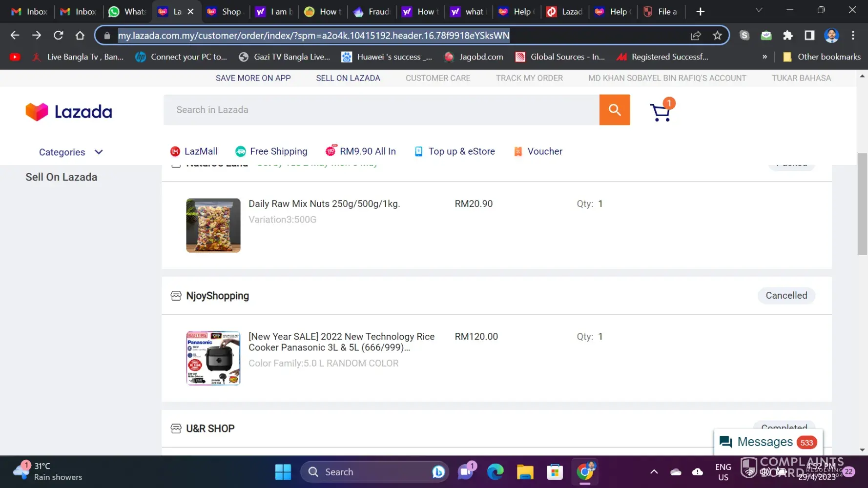Click the Cancelled order status badge
Image resolution: width=868 pixels, height=488 pixels.
tap(786, 296)
